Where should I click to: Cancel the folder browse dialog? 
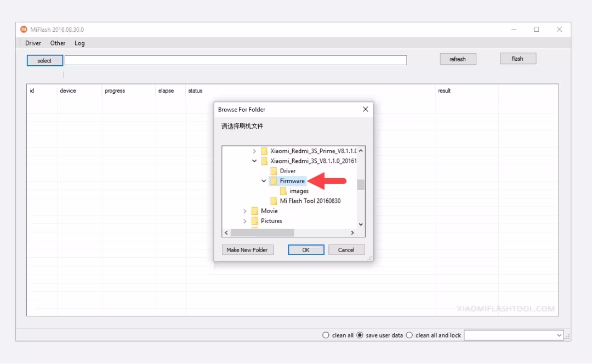[x=346, y=250]
